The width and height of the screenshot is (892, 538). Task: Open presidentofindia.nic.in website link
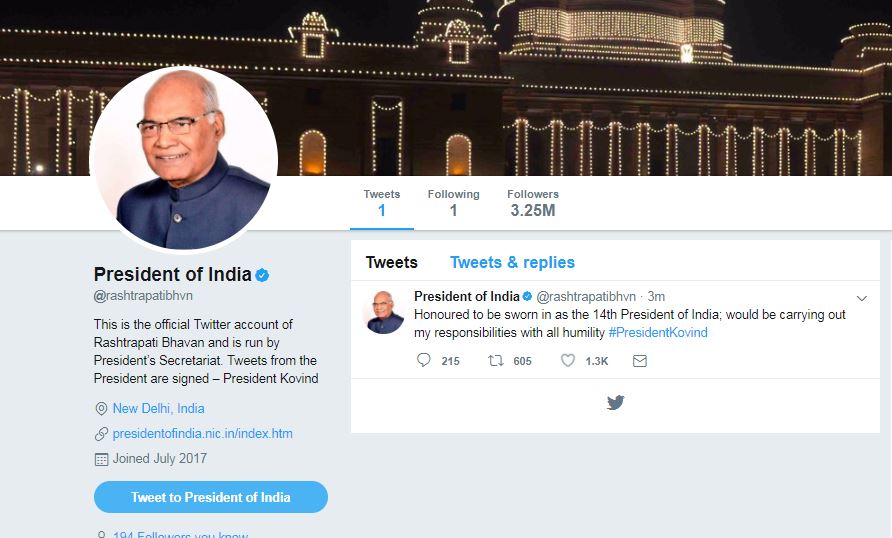[x=203, y=434]
